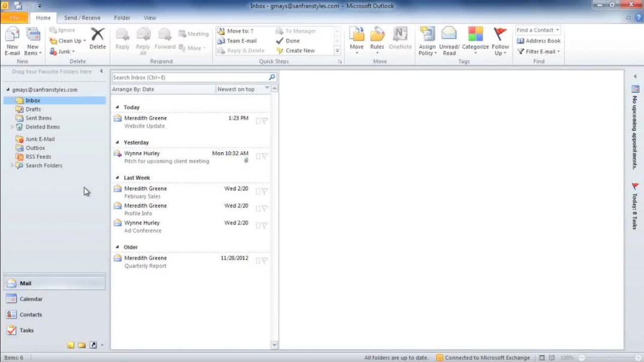Delete the selected message
Image resolution: width=644 pixels, height=362 pixels.
pos(98,39)
